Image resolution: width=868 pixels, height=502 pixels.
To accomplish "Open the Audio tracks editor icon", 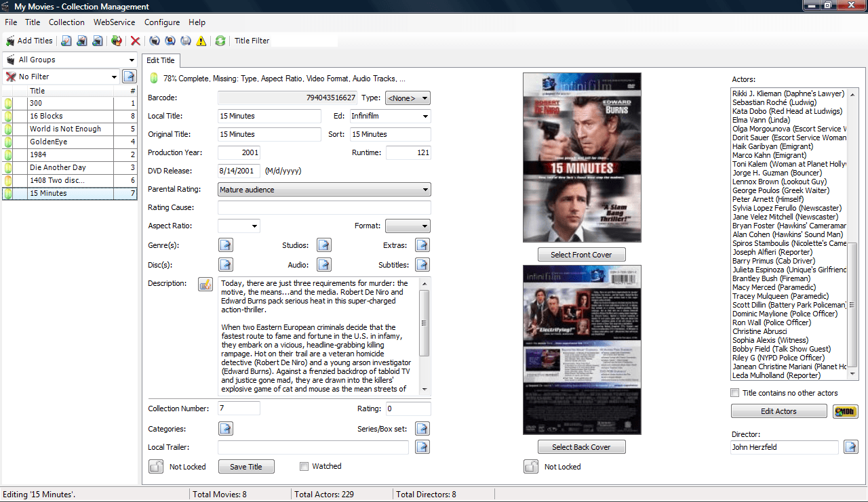I will coord(324,265).
